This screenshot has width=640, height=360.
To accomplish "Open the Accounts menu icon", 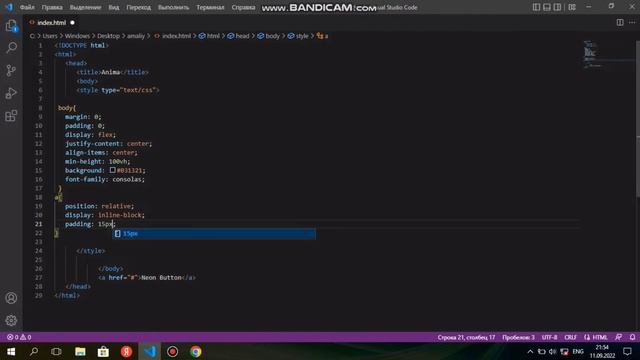I will coord(11,298).
